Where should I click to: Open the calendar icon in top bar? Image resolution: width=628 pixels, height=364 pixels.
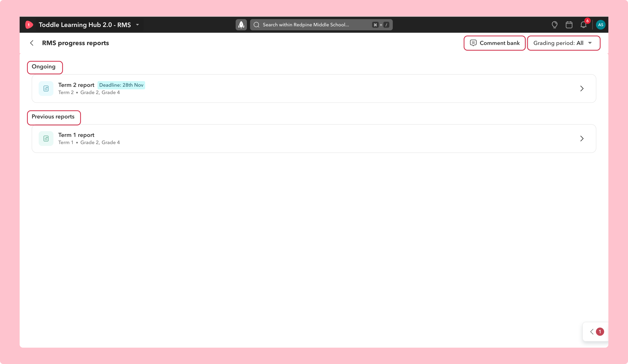point(569,25)
